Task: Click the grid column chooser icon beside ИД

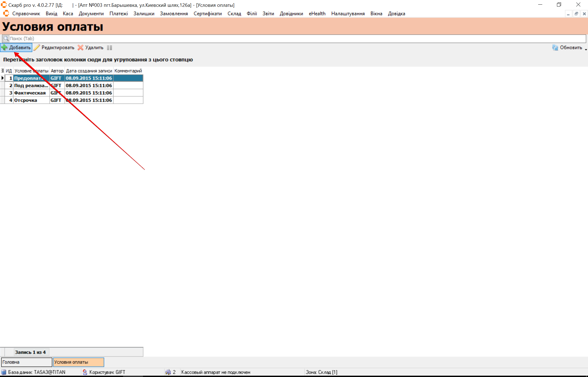Action: click(2, 71)
